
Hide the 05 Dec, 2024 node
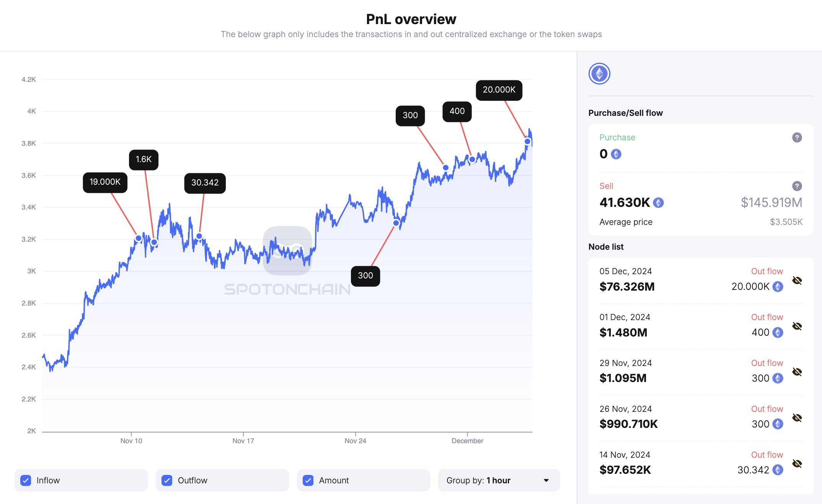tap(797, 280)
